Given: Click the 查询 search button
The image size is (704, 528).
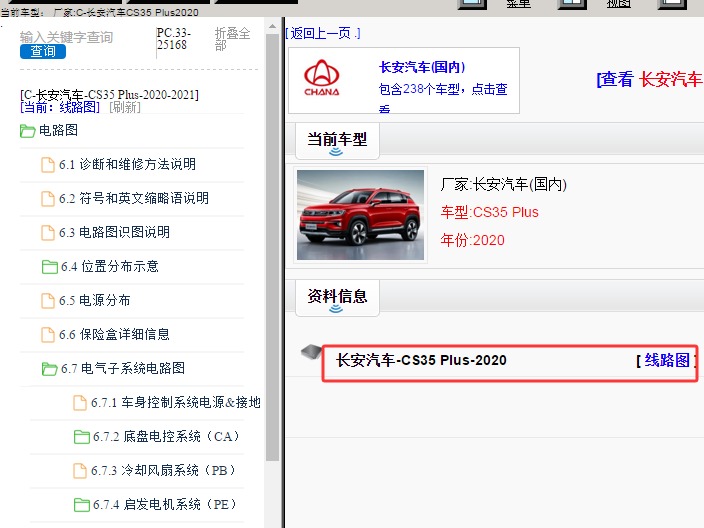Looking at the screenshot, I should [43, 51].
